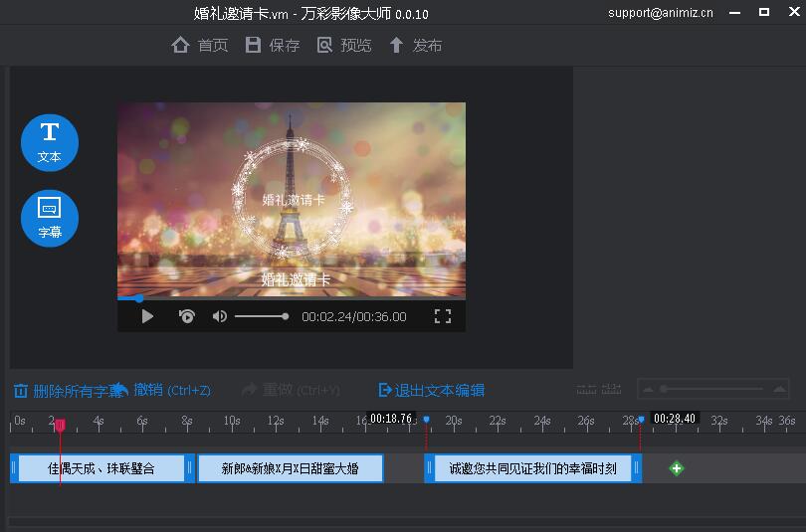Toggle fullscreen preview mode
Screen dimensions: 806x532
[x=443, y=316]
